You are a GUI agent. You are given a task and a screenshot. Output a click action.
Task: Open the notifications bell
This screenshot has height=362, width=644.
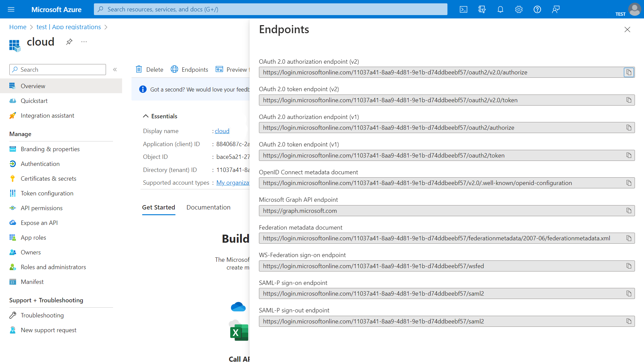(500, 9)
